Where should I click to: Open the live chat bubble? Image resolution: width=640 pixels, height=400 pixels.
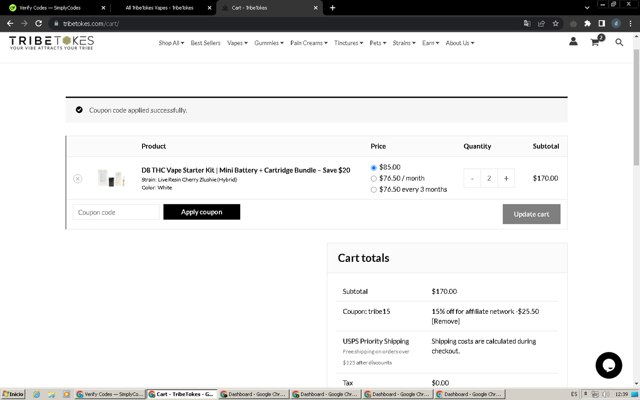coord(609,365)
